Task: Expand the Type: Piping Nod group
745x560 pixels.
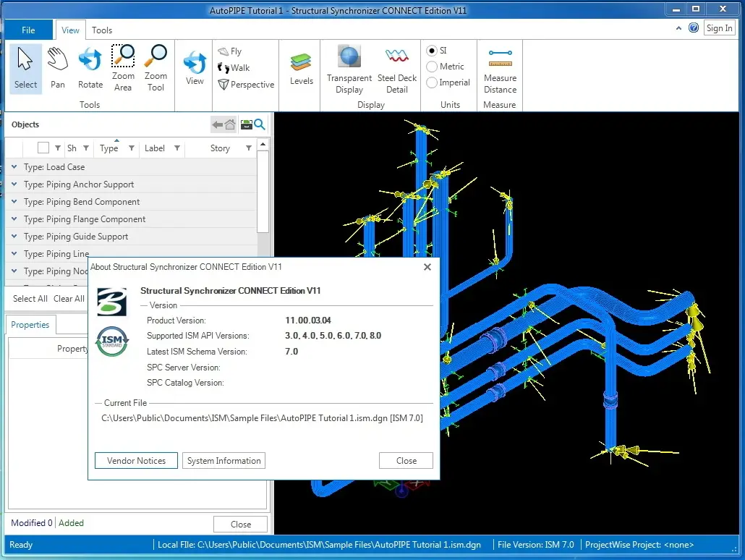Action: tap(14, 271)
